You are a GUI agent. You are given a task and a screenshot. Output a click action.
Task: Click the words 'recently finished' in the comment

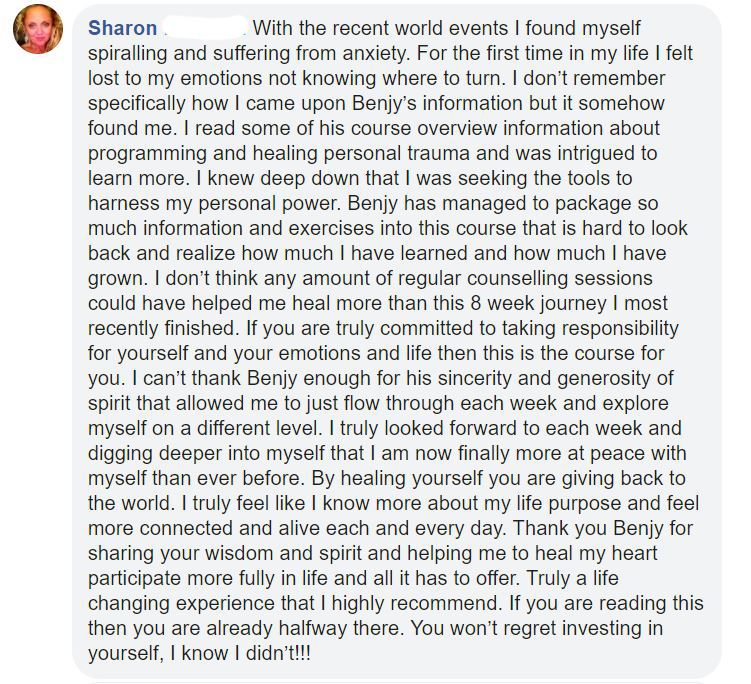tap(163, 328)
